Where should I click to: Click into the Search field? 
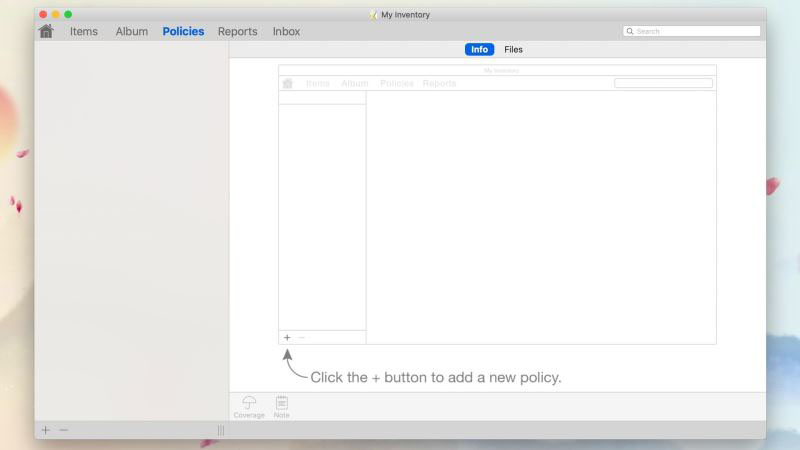pos(691,31)
